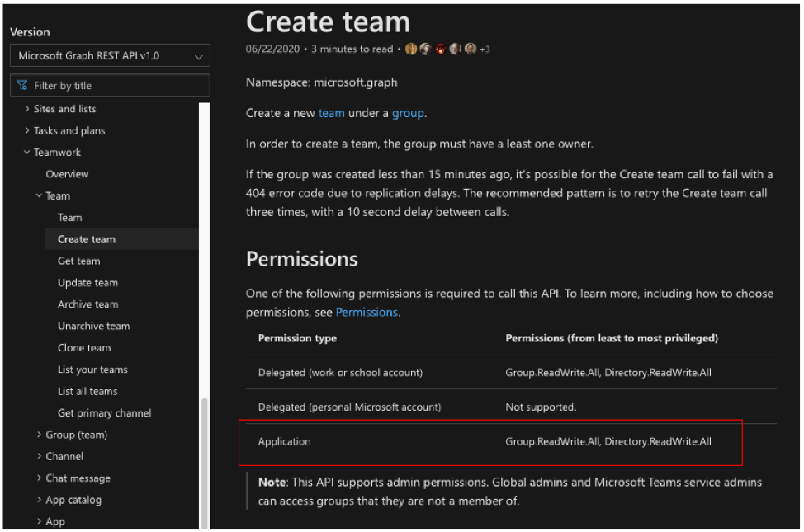Open the Clone team article
Viewport: 804px width, 532px height.
point(84,347)
